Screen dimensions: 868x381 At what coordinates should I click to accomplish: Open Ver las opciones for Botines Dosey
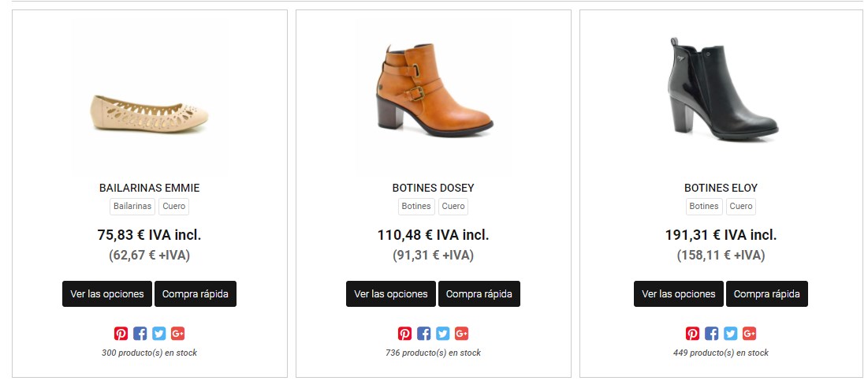click(391, 294)
